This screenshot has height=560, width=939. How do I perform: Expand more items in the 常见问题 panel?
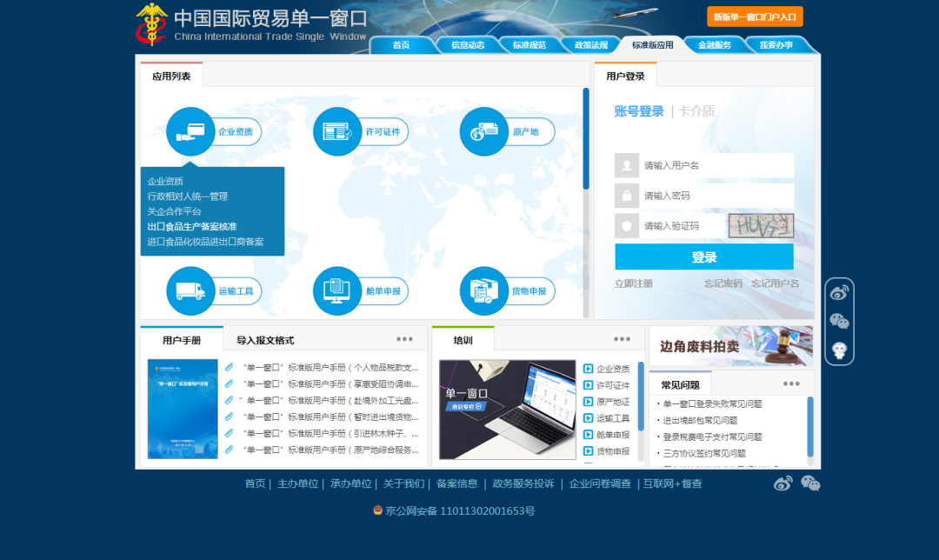792,384
